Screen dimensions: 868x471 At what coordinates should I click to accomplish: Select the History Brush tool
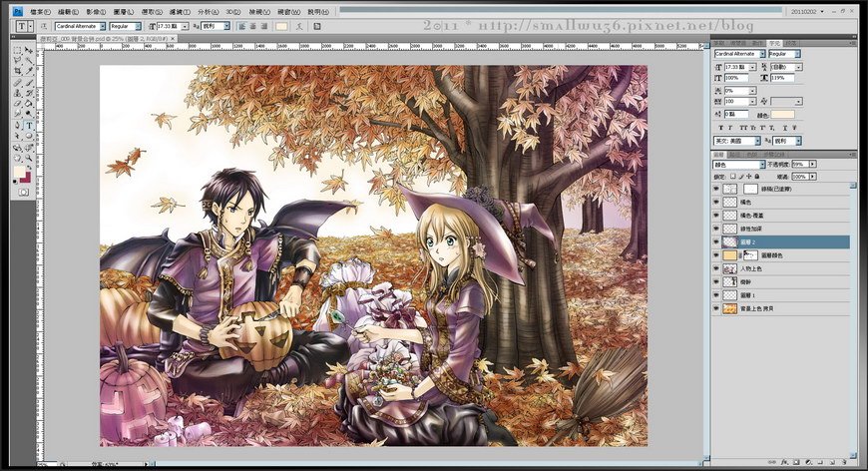pyautogui.click(x=29, y=93)
